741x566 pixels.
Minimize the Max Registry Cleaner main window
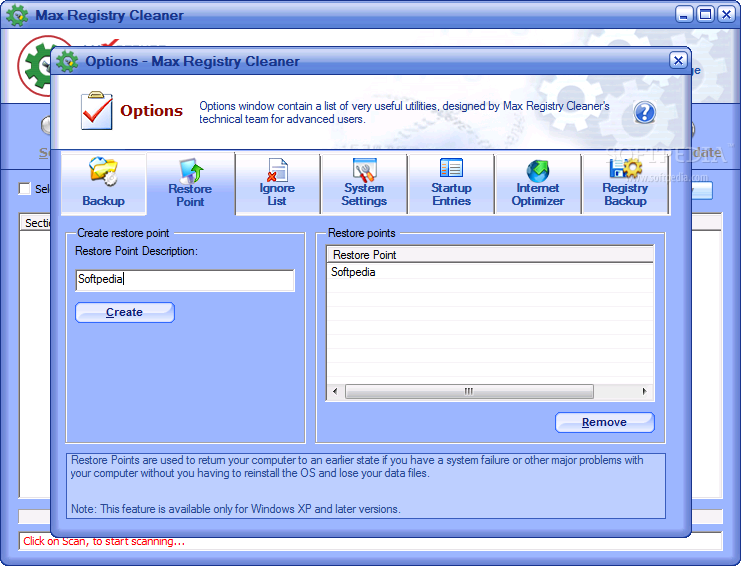[x=684, y=15]
